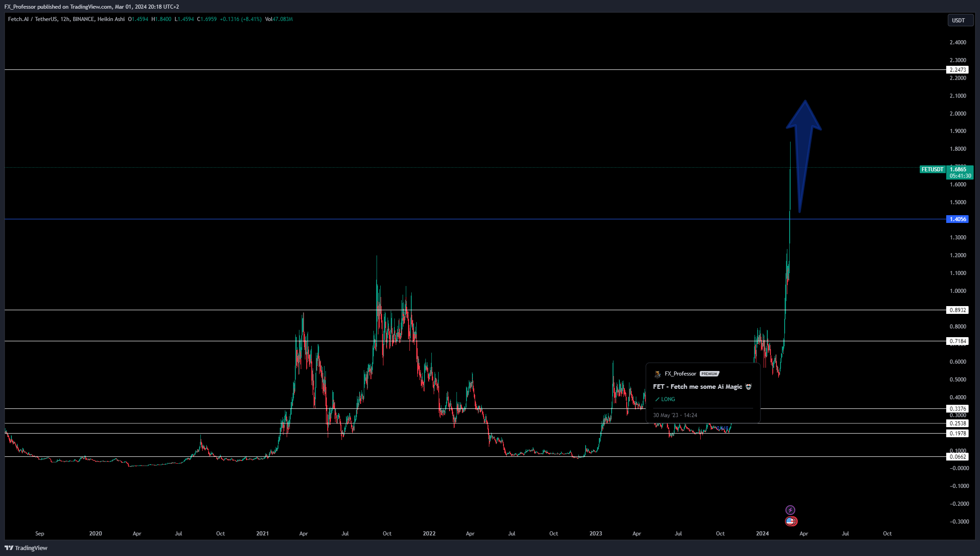Screen dimensions: 980x556
Task: Click the 2.4000 price axis label
Action: pos(958,42)
